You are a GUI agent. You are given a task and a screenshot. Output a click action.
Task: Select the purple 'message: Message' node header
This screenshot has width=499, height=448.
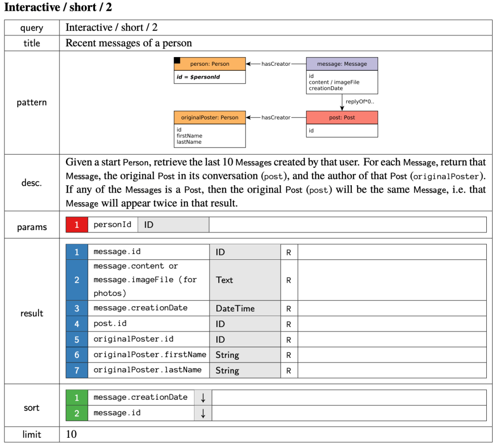(x=342, y=64)
